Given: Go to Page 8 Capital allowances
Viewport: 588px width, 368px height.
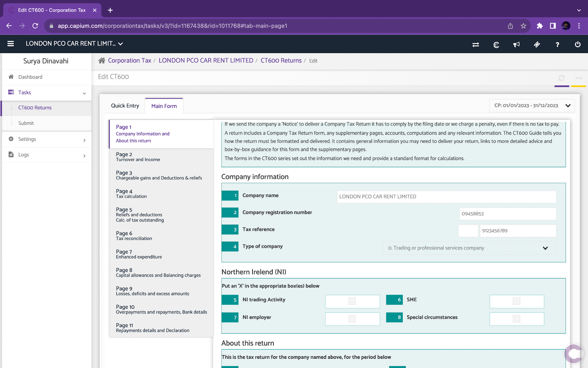Looking at the screenshot, I should [x=161, y=272].
